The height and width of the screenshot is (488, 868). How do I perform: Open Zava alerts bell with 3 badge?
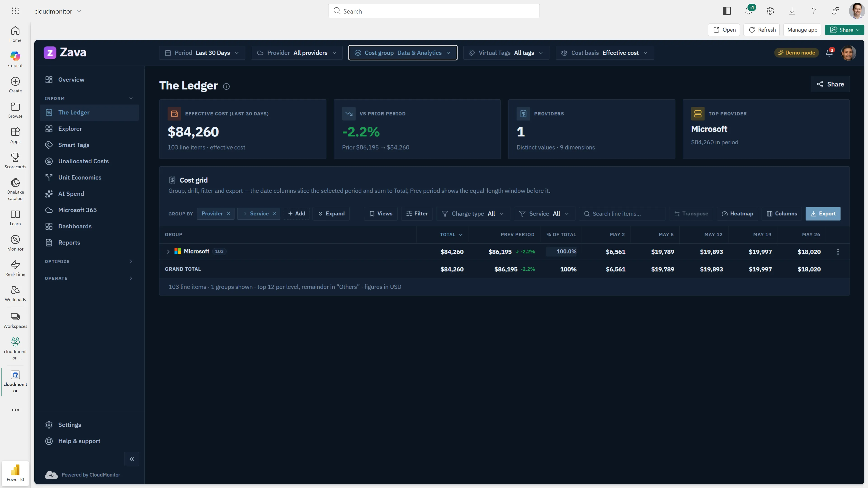pos(829,53)
